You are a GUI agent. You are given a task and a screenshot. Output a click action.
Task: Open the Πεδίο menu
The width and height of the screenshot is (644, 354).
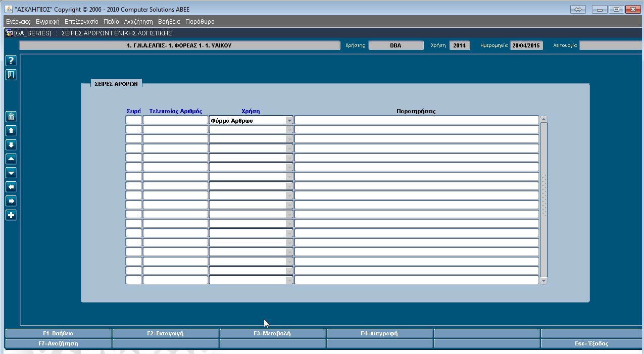point(111,22)
